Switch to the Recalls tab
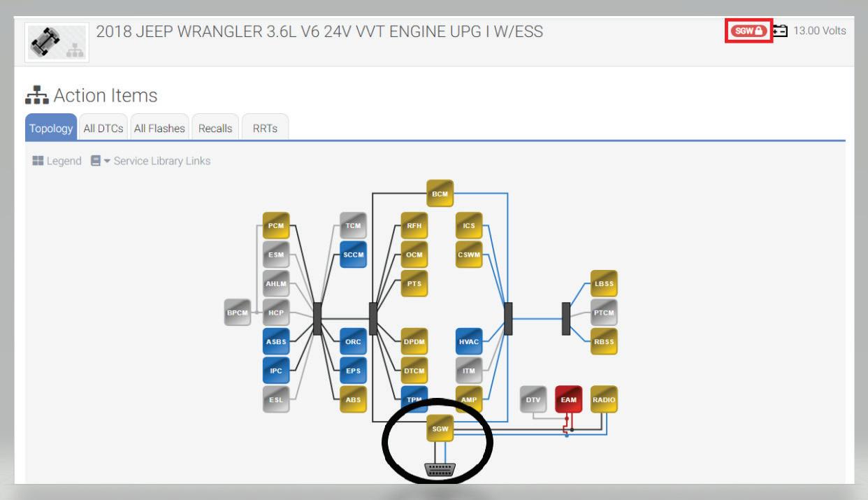 point(215,128)
